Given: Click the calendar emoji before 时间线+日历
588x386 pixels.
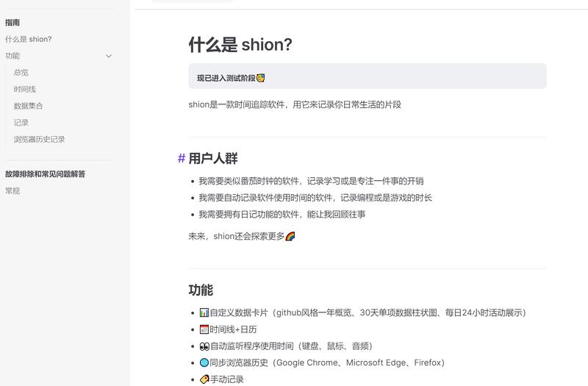Looking at the screenshot, I should (x=204, y=329).
